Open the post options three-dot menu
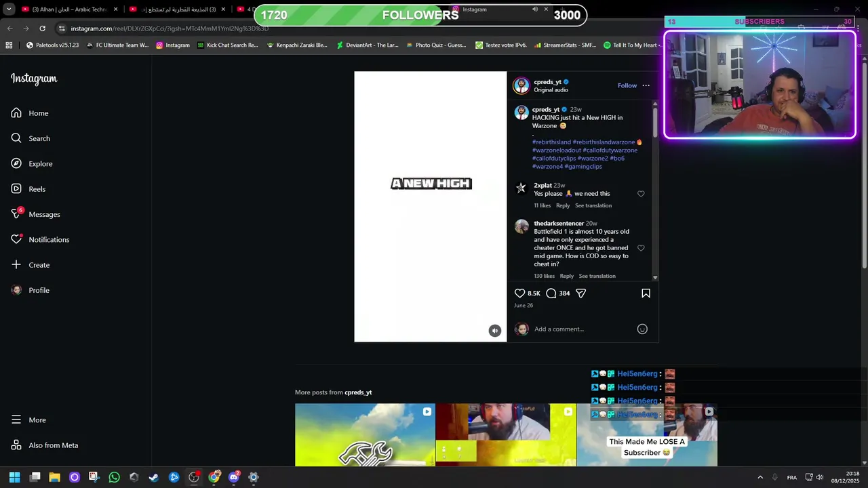This screenshot has height=488, width=868. pyautogui.click(x=646, y=85)
